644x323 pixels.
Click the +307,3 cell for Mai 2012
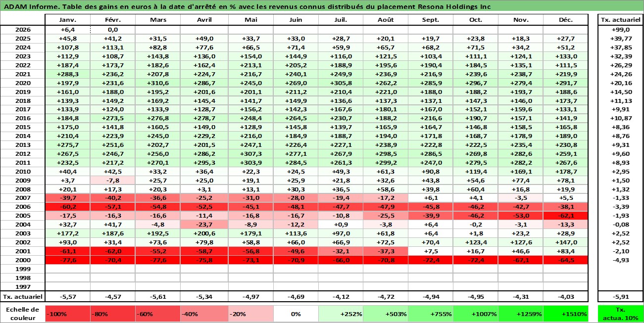pyautogui.click(x=250, y=153)
